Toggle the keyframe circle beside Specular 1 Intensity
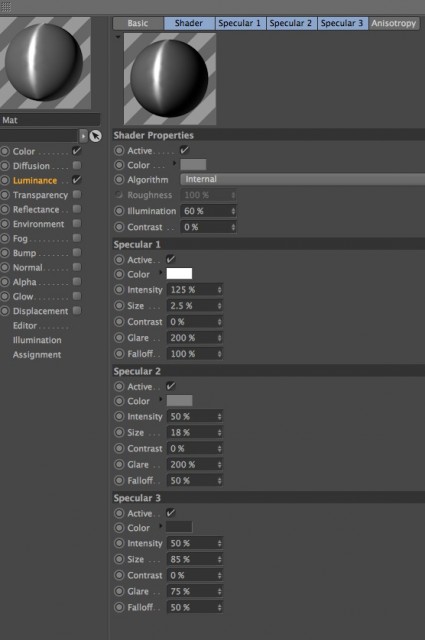The height and width of the screenshot is (640, 425). click(x=119, y=290)
